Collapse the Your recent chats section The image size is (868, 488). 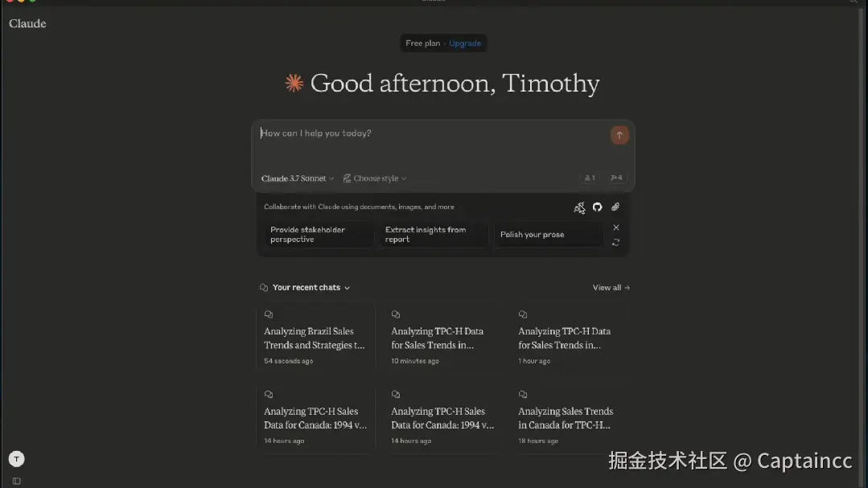pyautogui.click(x=347, y=288)
